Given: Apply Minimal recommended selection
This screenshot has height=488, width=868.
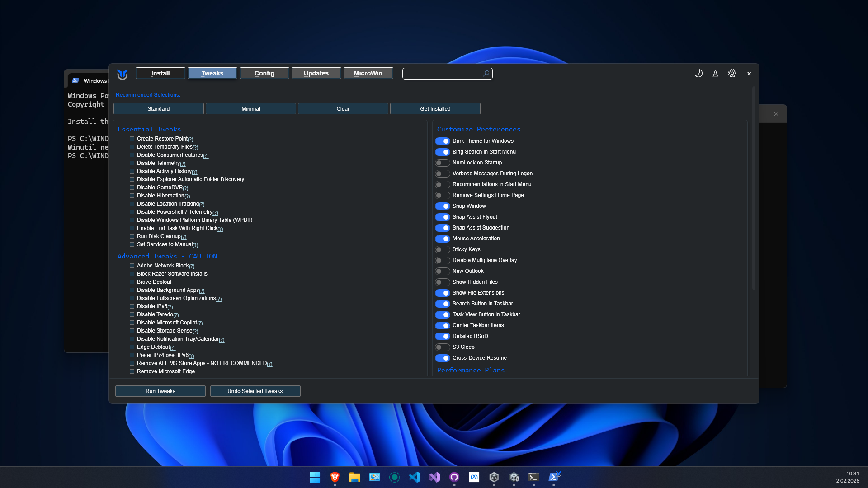Looking at the screenshot, I should [x=251, y=109].
